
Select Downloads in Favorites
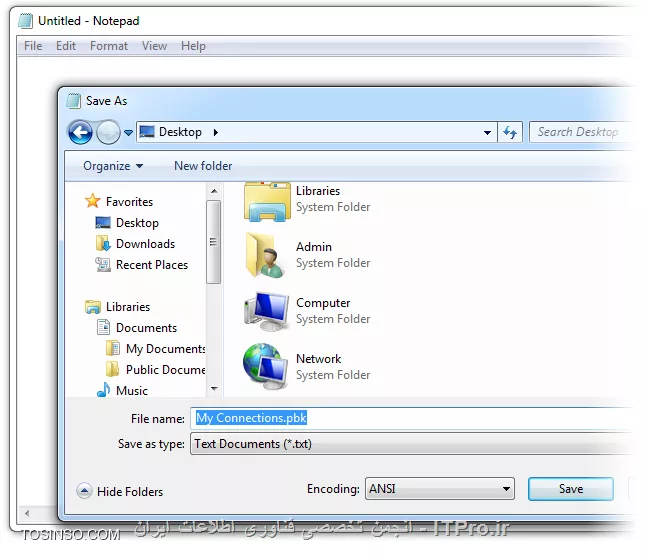(x=145, y=244)
